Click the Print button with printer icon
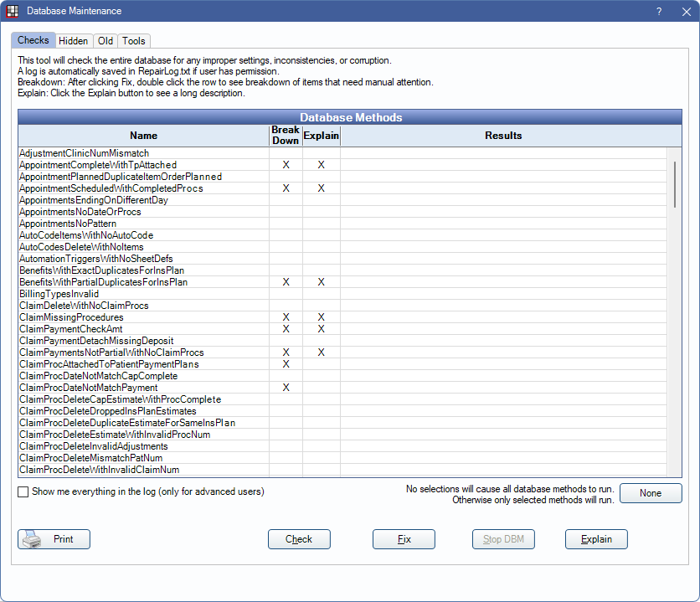700x602 pixels. pos(54,539)
